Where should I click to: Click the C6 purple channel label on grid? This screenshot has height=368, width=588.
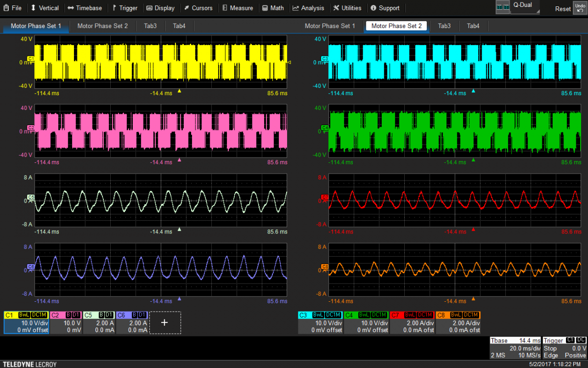click(x=30, y=266)
